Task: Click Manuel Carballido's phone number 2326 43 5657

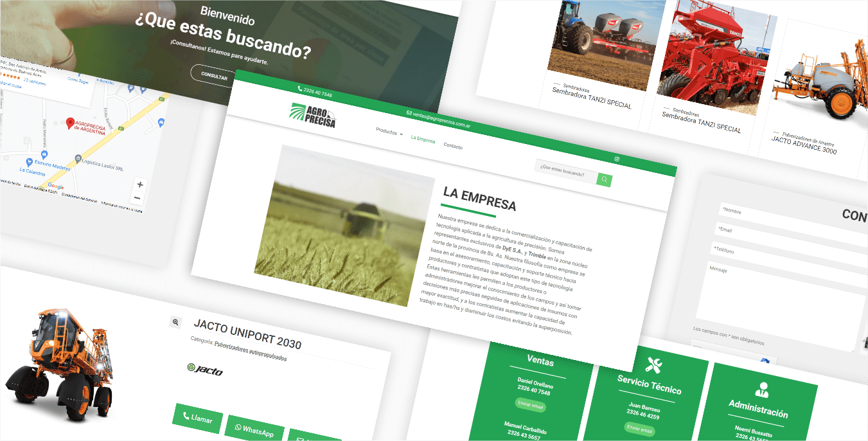Action: (x=524, y=437)
